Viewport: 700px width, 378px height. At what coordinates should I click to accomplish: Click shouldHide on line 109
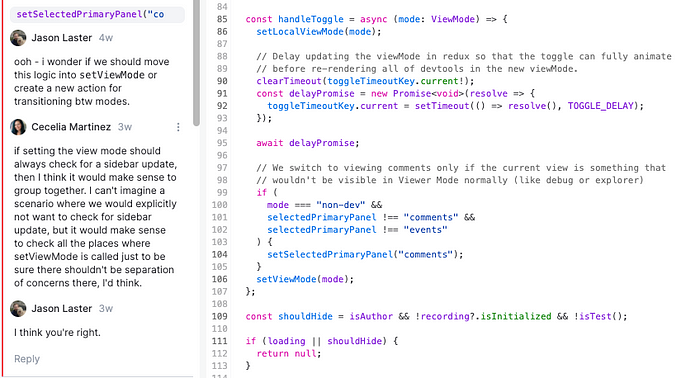tap(305, 316)
